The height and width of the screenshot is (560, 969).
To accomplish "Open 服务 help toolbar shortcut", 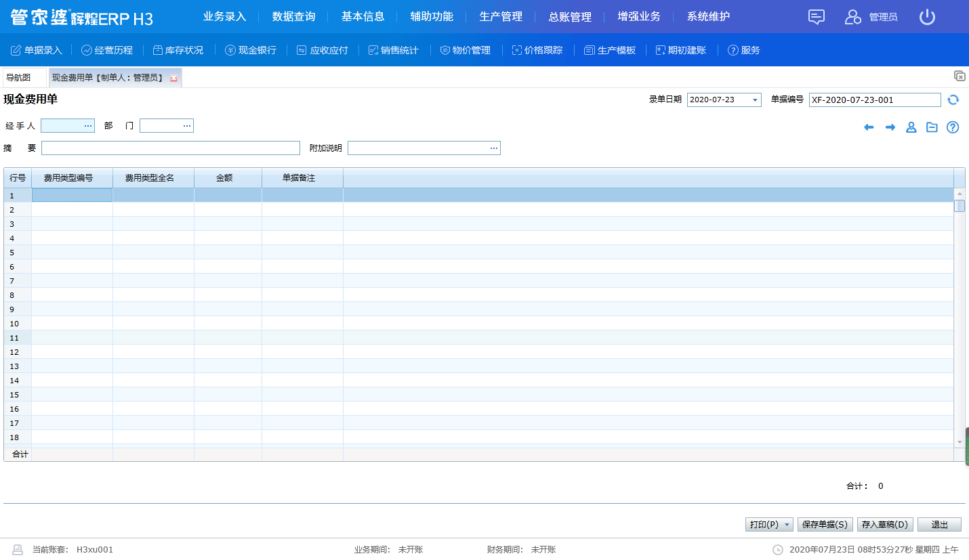I will 743,50.
